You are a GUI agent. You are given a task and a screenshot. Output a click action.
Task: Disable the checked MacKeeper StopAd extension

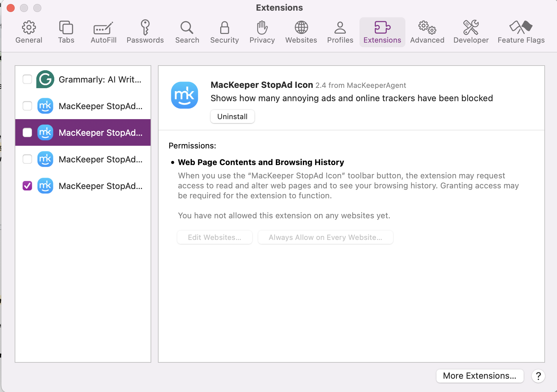[x=27, y=186]
